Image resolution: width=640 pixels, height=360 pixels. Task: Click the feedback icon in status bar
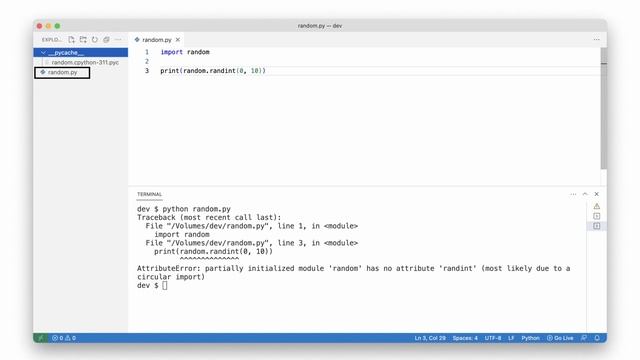coord(584,338)
